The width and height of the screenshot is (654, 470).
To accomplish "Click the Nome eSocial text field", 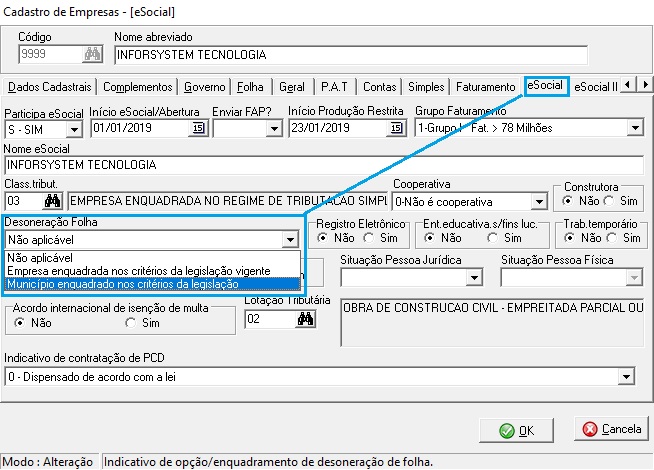I will [322, 164].
